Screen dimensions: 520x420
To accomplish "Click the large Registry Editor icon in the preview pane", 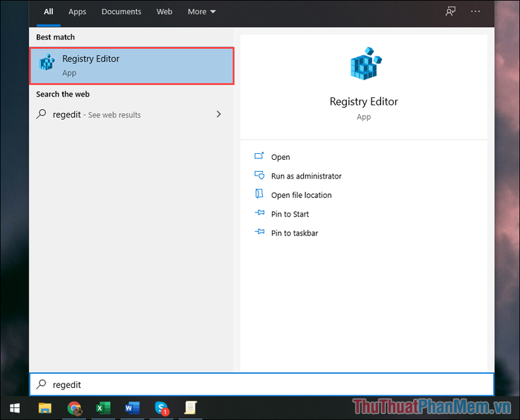I will 366,63.
